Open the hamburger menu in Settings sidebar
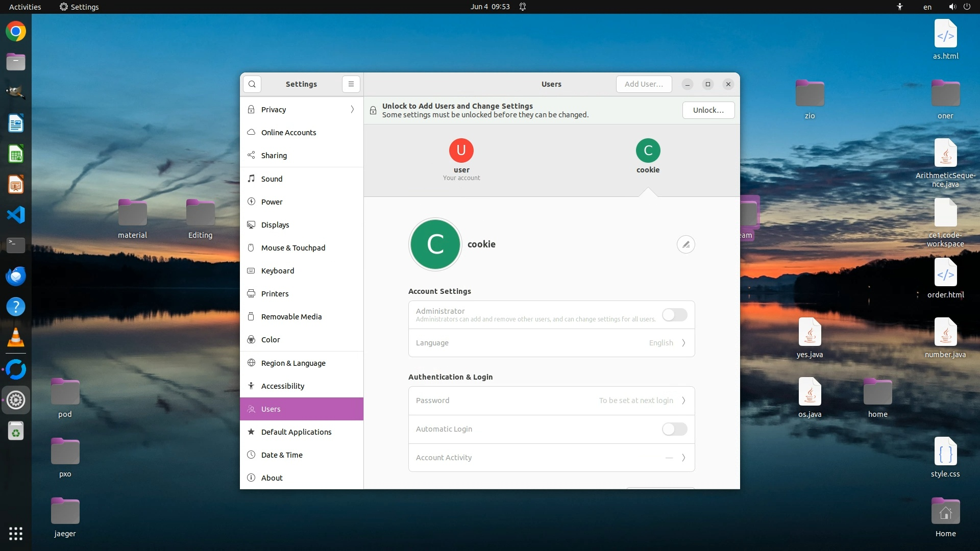This screenshot has width=980, height=551. click(351, 84)
